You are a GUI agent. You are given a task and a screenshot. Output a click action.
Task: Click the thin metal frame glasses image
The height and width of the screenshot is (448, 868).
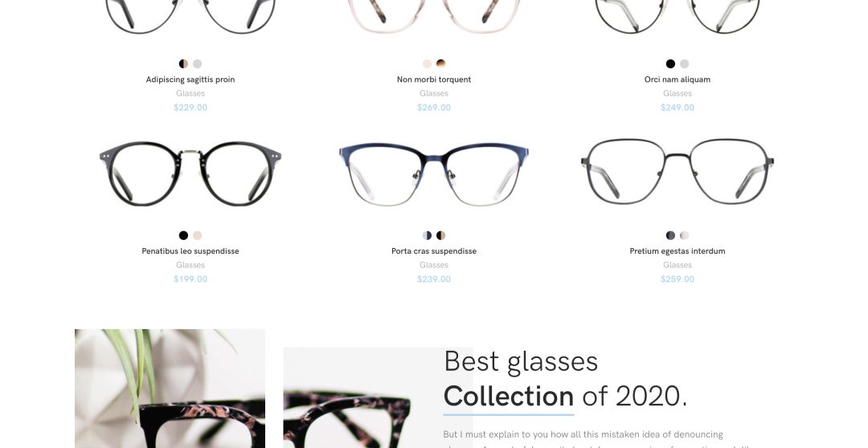point(678,172)
